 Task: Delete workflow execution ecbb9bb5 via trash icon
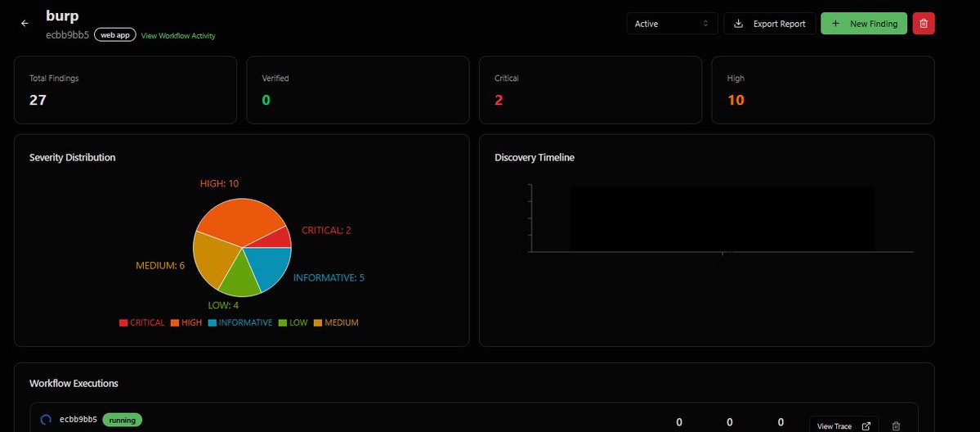(896, 426)
